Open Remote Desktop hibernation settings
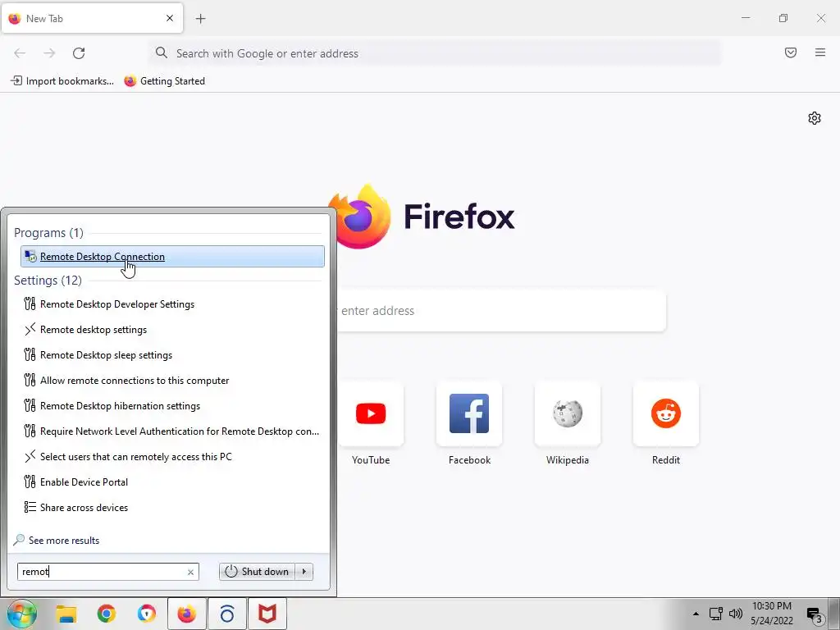The image size is (840, 630). coord(112,406)
